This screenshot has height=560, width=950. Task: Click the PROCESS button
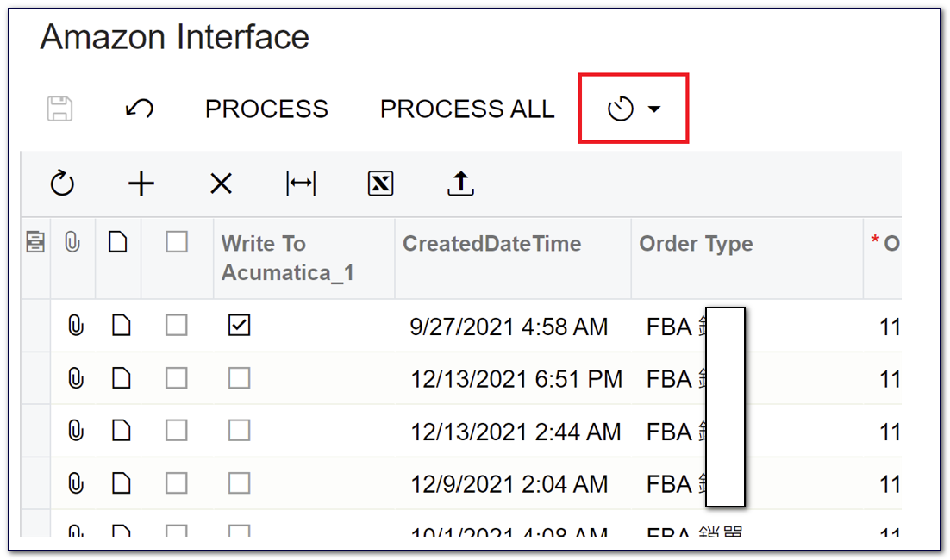[266, 109]
